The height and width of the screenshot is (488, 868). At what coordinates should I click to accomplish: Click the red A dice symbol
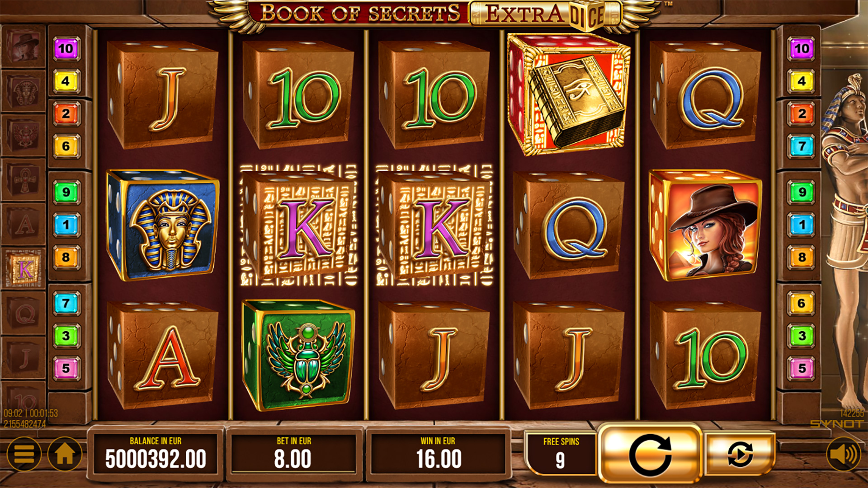point(162,355)
